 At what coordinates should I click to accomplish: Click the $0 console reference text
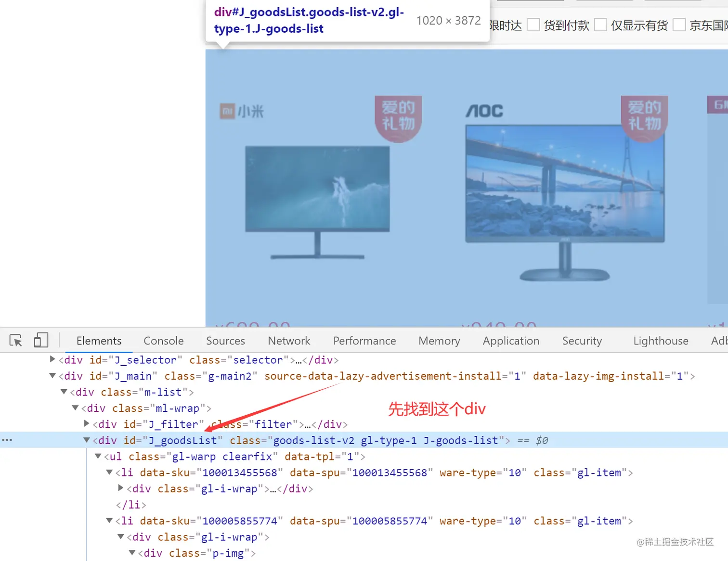pyautogui.click(x=542, y=440)
